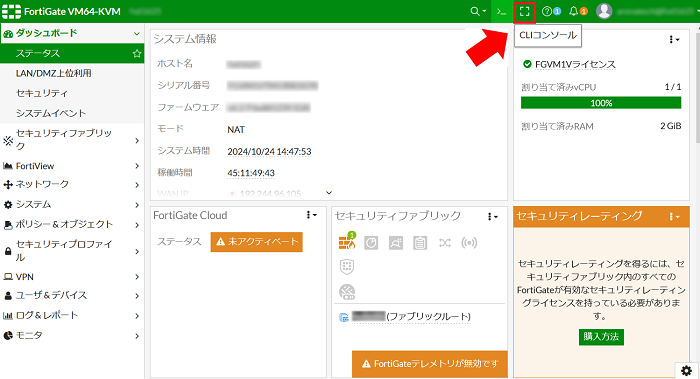This screenshot has height=379, width=700.
Task: Favorite the ステータス page with star
Action: point(137,54)
